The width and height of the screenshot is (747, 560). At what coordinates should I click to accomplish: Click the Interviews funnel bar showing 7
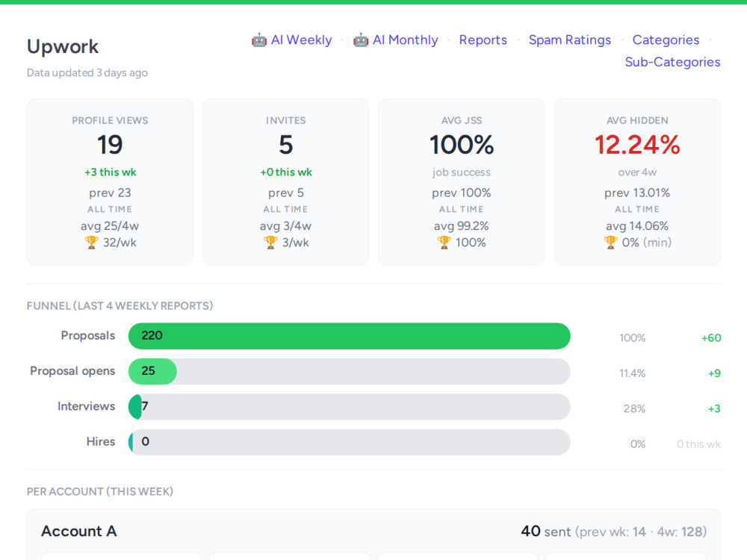pyautogui.click(x=349, y=407)
